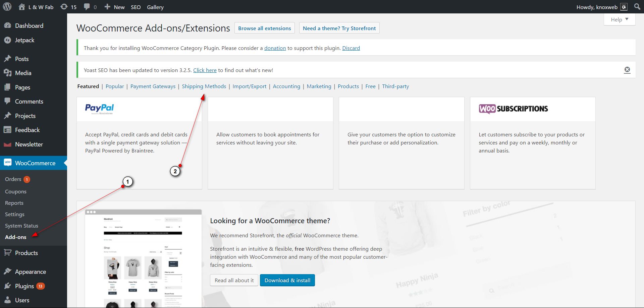Click the Storefront theme preview image
This screenshot has width=644, height=308.
[x=143, y=258]
